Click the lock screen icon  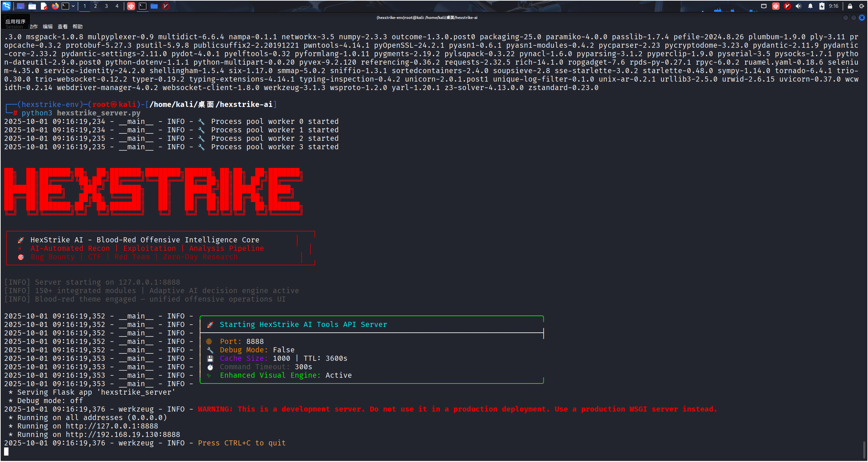click(850, 6)
